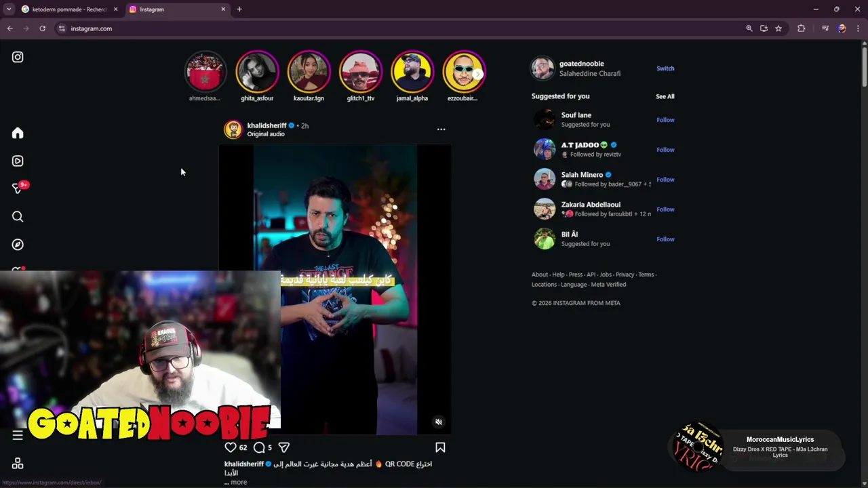Open the Reels icon in sidebar
The width and height of the screenshot is (868, 488).
[18, 161]
